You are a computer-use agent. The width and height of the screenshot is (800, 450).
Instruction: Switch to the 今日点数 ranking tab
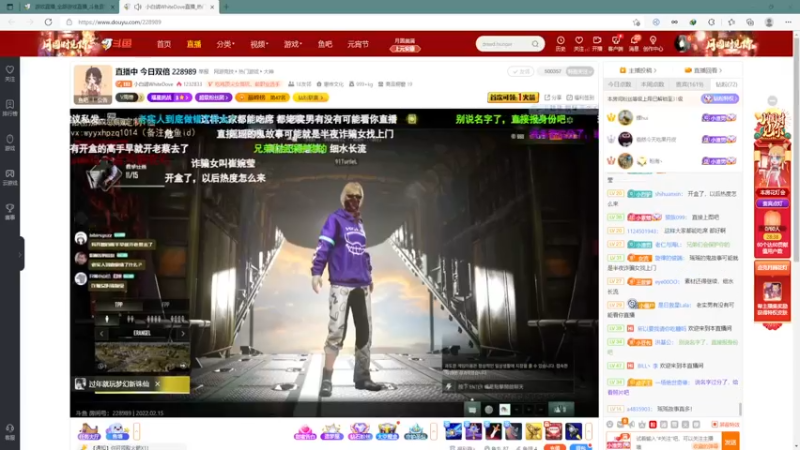pyautogui.click(x=619, y=85)
